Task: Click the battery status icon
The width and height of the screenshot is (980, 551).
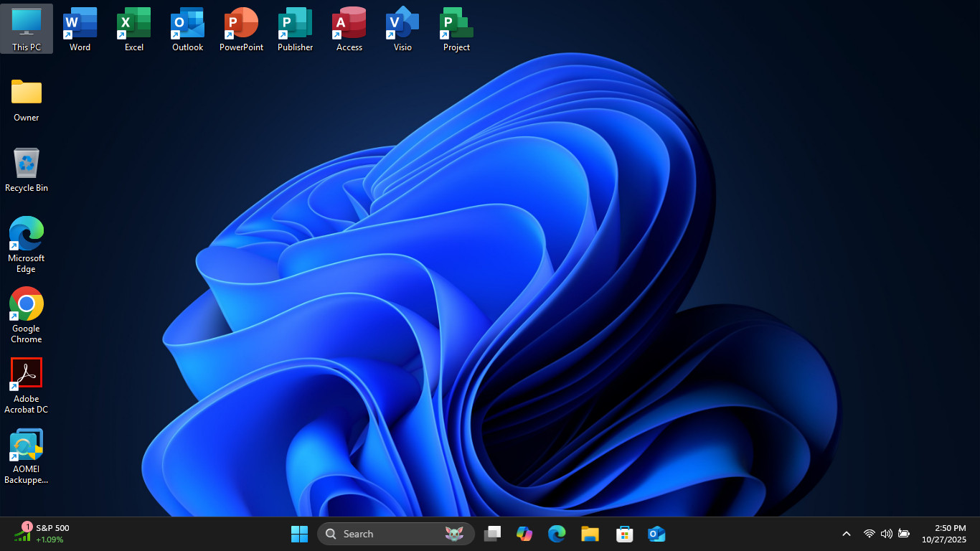Action: point(904,534)
